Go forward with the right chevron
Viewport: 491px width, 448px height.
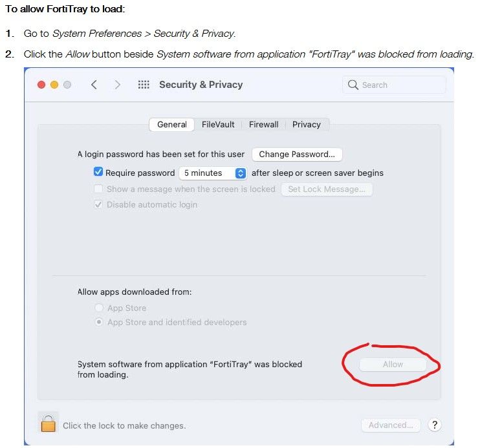click(117, 85)
